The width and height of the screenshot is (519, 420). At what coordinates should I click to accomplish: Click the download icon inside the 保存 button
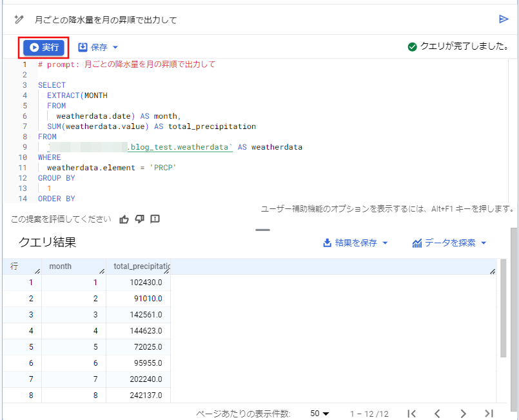pyautogui.click(x=83, y=46)
